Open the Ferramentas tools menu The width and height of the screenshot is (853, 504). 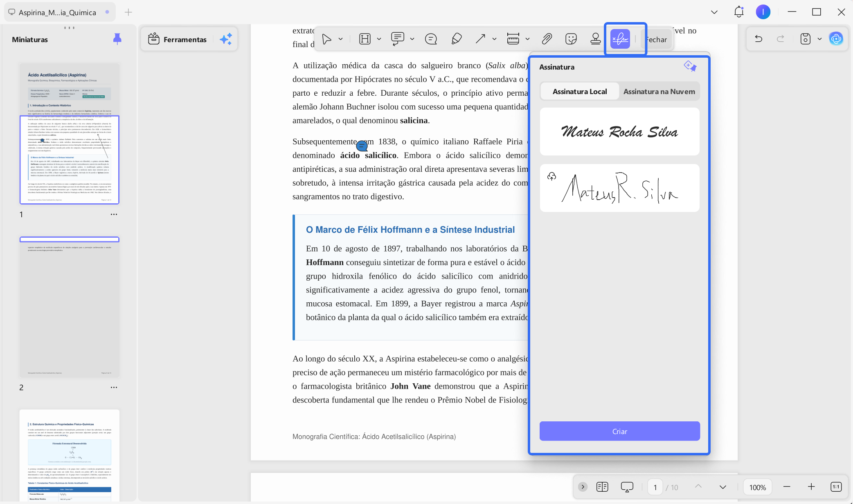(177, 40)
